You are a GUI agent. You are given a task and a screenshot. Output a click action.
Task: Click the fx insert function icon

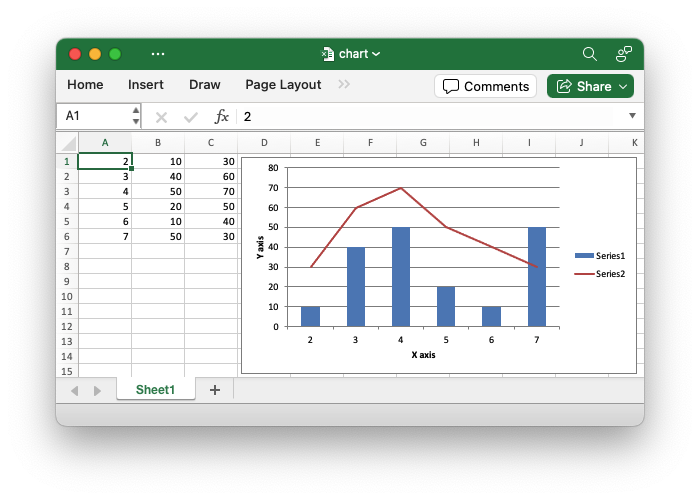(x=222, y=116)
